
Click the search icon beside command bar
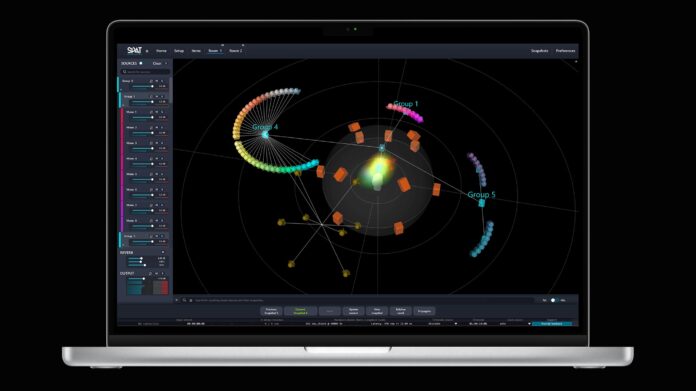(184, 300)
